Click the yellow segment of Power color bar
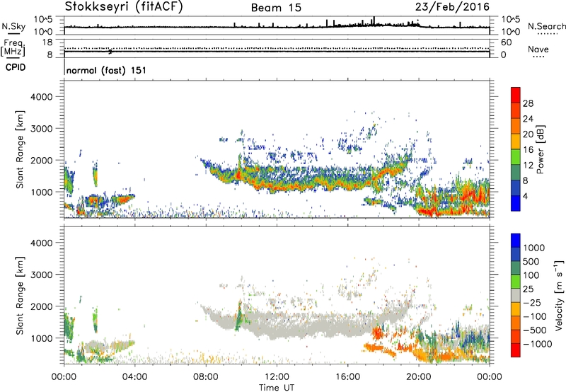The width and height of the screenshot is (566, 392). click(516, 142)
